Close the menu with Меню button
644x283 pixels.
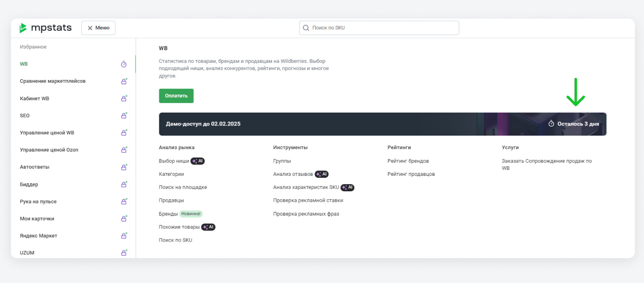pyautogui.click(x=98, y=28)
